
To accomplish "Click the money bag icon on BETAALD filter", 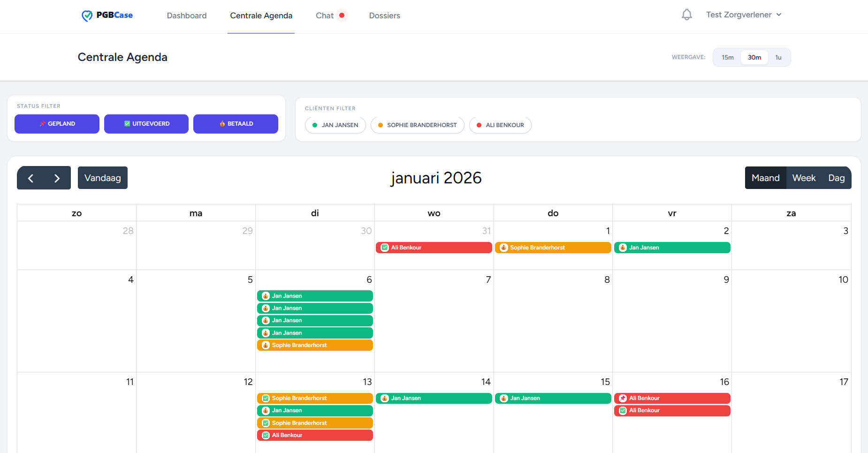I will tap(222, 124).
